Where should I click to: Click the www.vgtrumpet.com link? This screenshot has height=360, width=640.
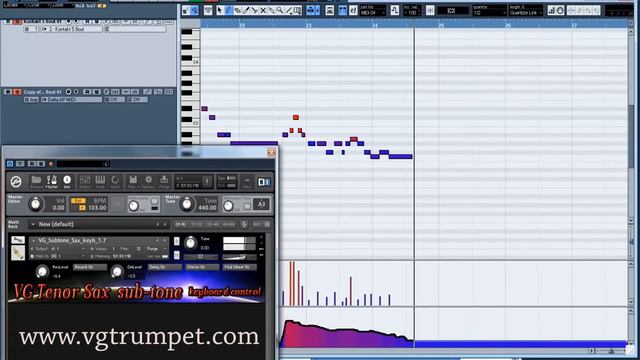139,337
